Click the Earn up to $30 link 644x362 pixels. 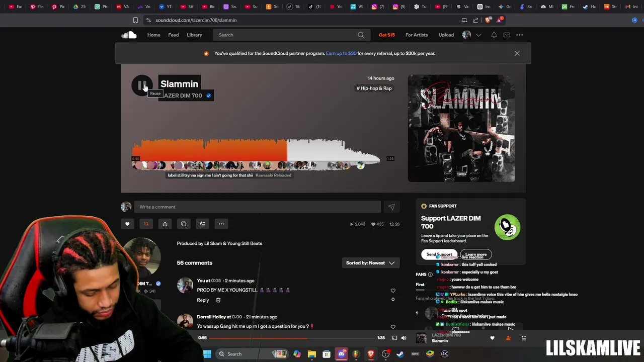point(341,53)
